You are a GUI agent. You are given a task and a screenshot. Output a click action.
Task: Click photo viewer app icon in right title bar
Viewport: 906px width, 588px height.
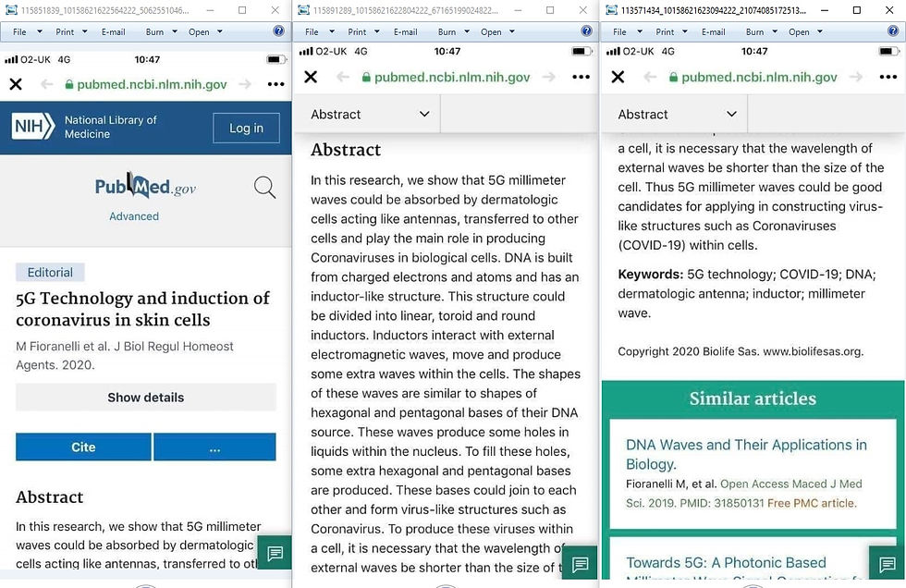click(612, 10)
